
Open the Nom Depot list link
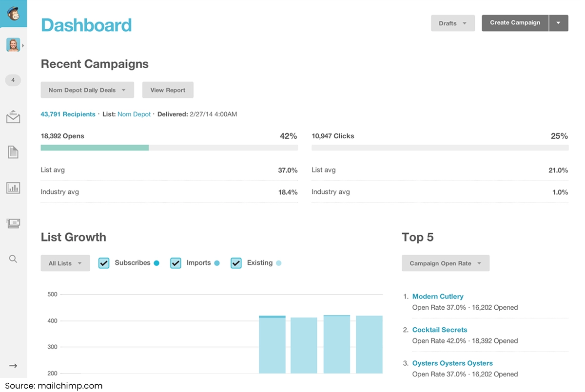point(134,114)
